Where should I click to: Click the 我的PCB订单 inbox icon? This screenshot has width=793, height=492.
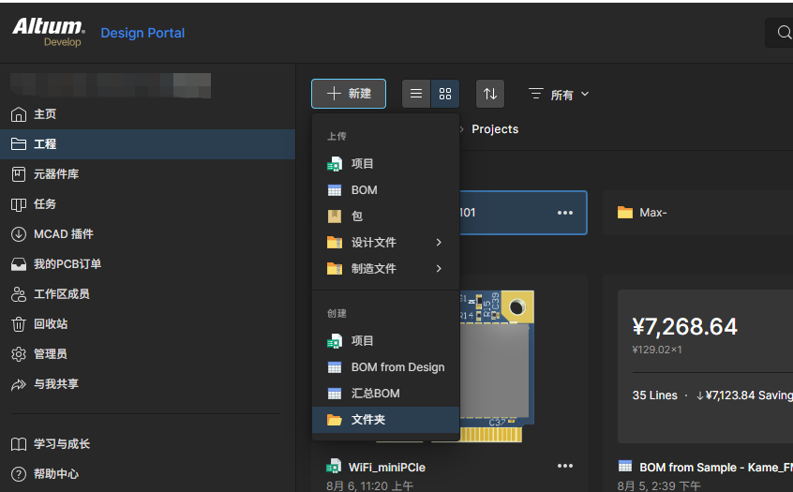coord(19,264)
